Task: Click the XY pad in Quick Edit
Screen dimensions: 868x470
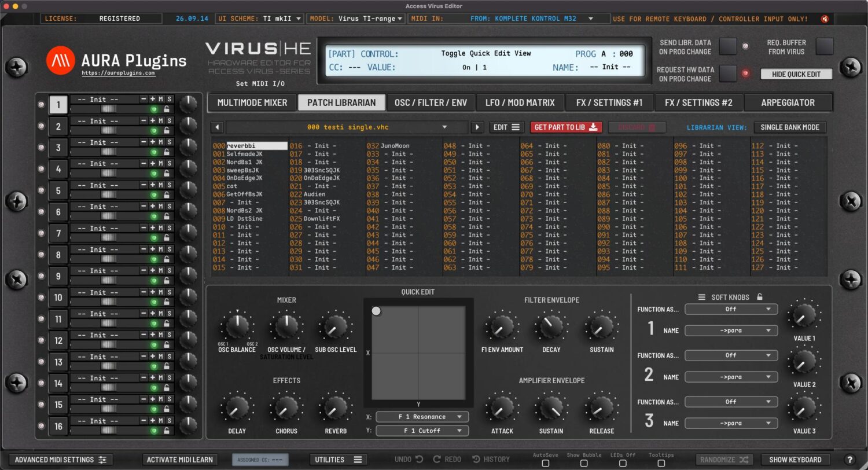Action: [418, 353]
